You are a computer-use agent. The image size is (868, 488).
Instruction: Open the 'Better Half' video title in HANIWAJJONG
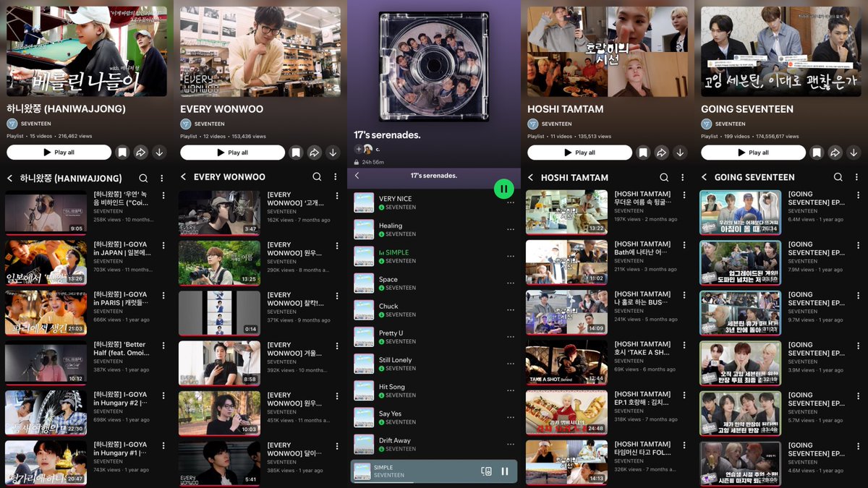coord(120,348)
